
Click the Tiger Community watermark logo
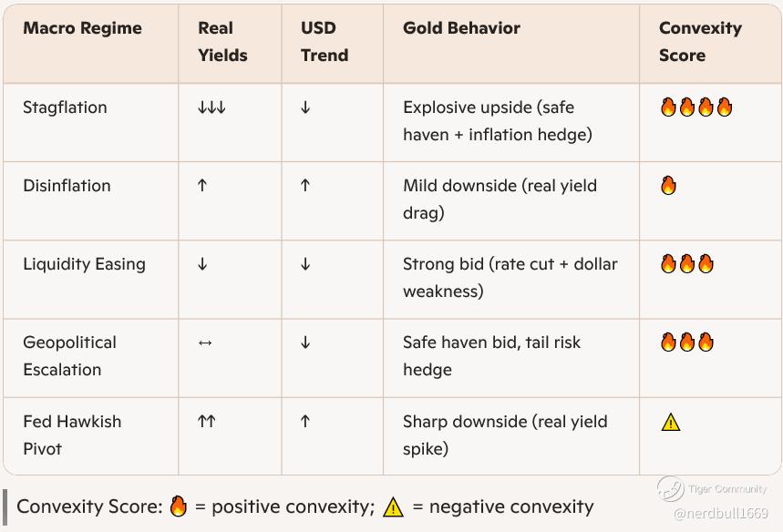pyautogui.click(x=670, y=488)
